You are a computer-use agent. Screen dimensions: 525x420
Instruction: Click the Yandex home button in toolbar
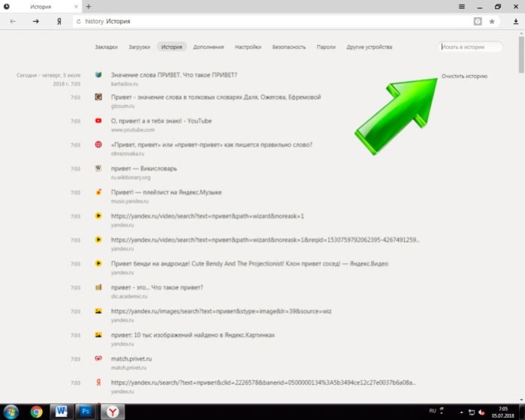(x=59, y=22)
